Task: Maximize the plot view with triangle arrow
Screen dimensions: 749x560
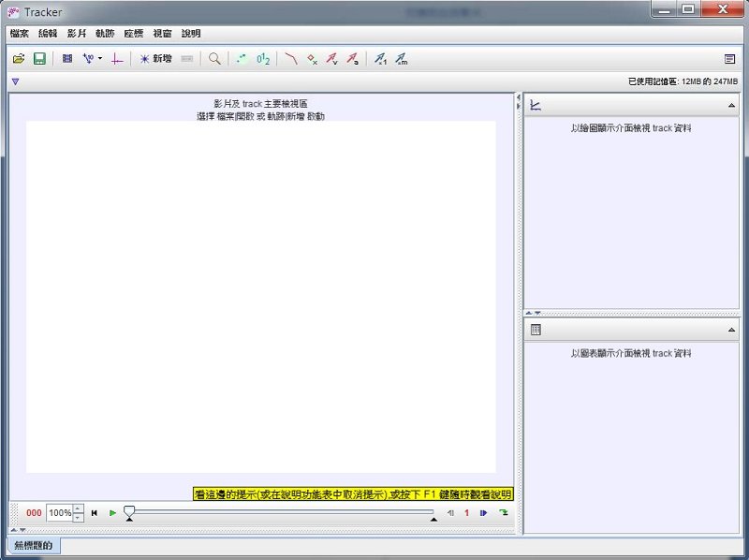Action: click(x=731, y=105)
